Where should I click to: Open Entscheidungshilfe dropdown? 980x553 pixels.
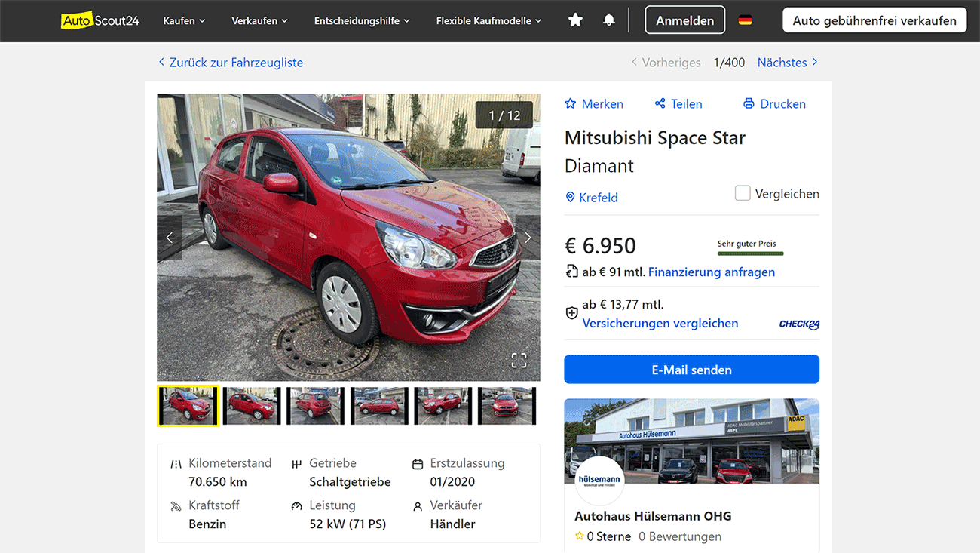(x=362, y=21)
